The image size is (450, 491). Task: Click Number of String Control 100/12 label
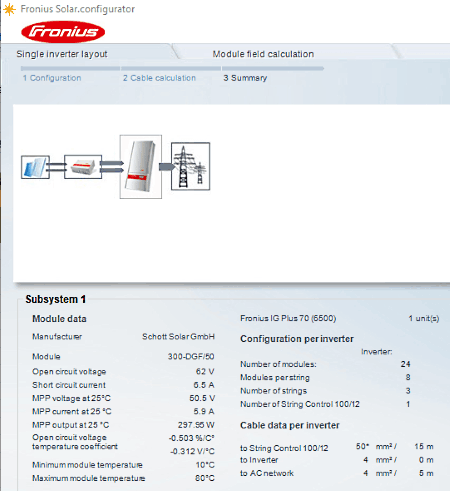coord(300,404)
